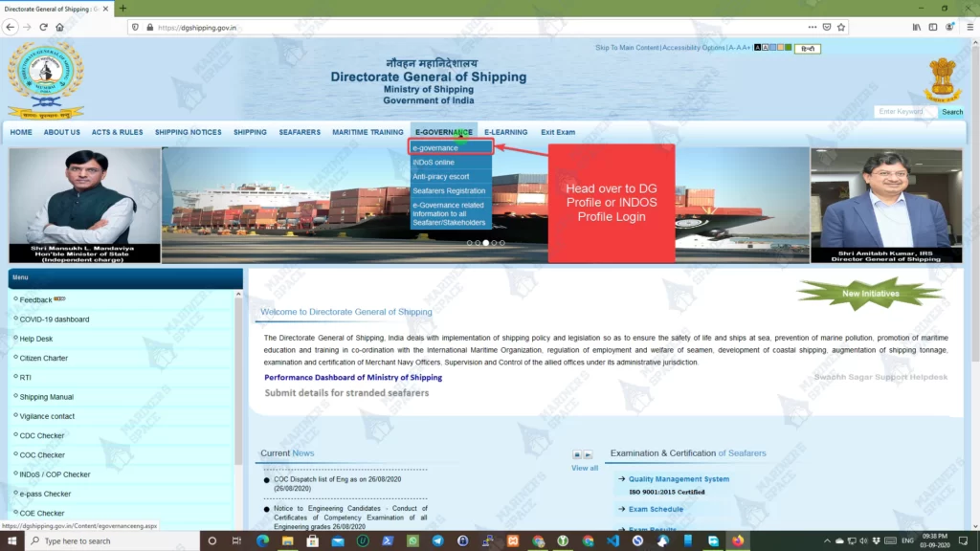This screenshot has width=980, height=551.
Task: Expand the SHIPPING menu
Action: pos(250,132)
